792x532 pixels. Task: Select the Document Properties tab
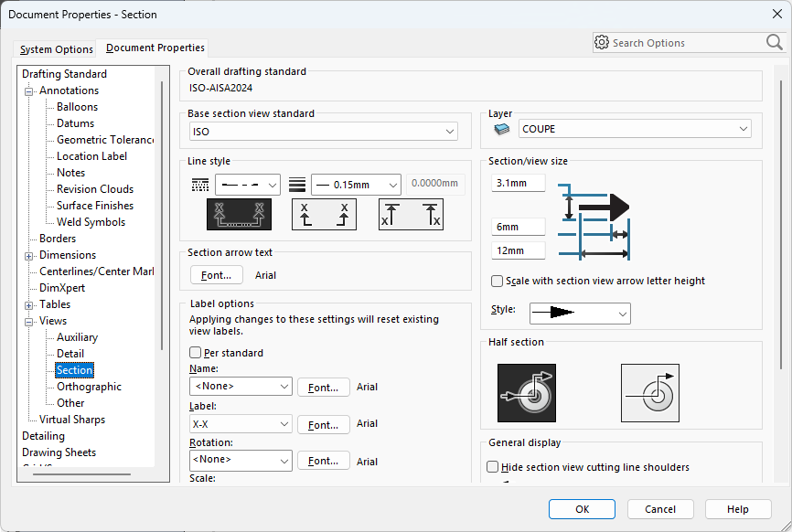pyautogui.click(x=155, y=48)
